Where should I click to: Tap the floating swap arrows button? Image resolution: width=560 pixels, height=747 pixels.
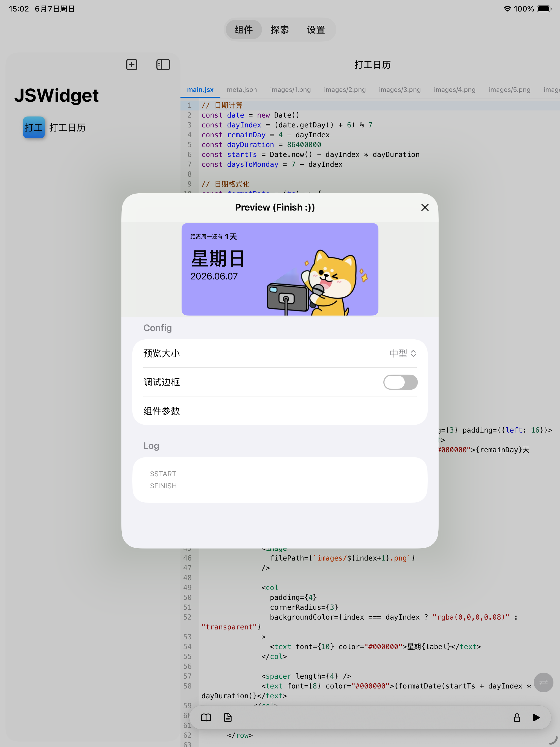coord(543,682)
